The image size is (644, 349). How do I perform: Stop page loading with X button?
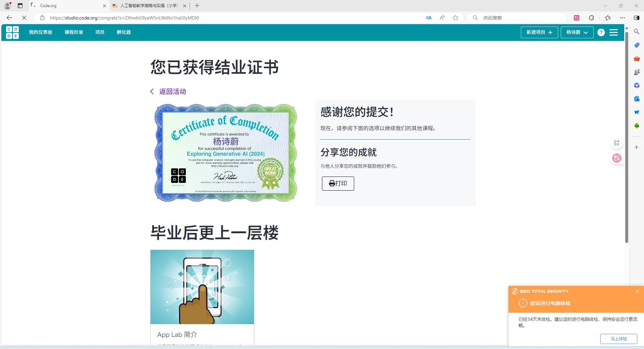pos(24,18)
